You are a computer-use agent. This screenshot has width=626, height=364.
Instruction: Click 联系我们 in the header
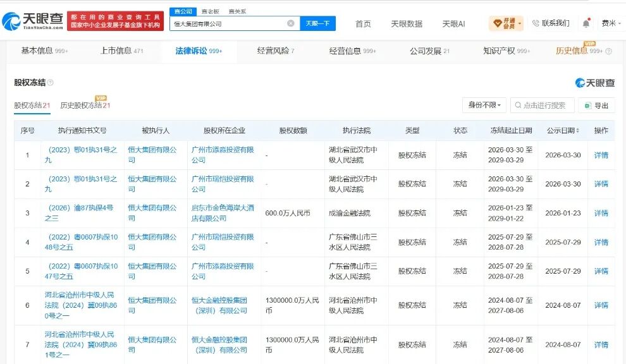[551, 23]
